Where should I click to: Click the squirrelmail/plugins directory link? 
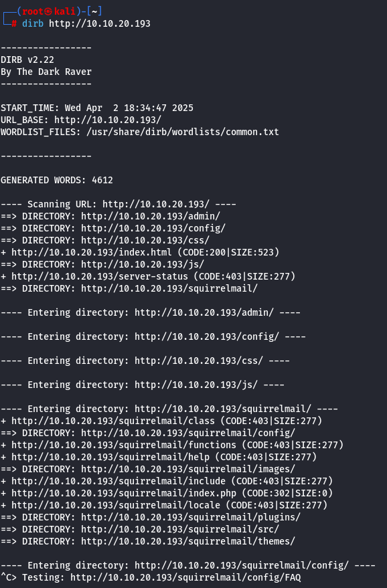pyautogui.click(x=191, y=517)
